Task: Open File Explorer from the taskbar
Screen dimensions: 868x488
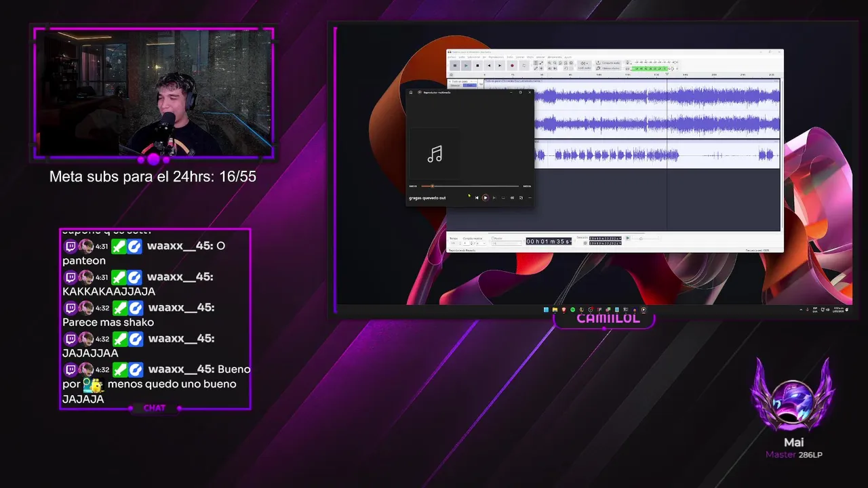Action: coord(555,310)
